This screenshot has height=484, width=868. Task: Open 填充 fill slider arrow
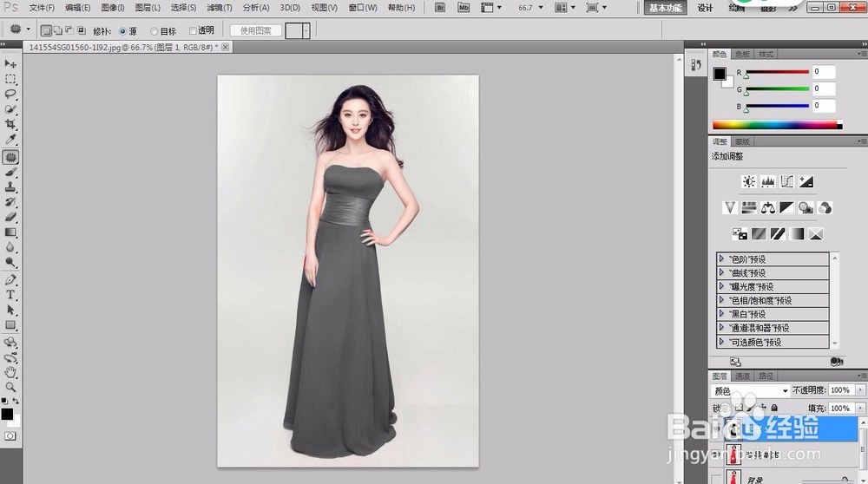860,409
